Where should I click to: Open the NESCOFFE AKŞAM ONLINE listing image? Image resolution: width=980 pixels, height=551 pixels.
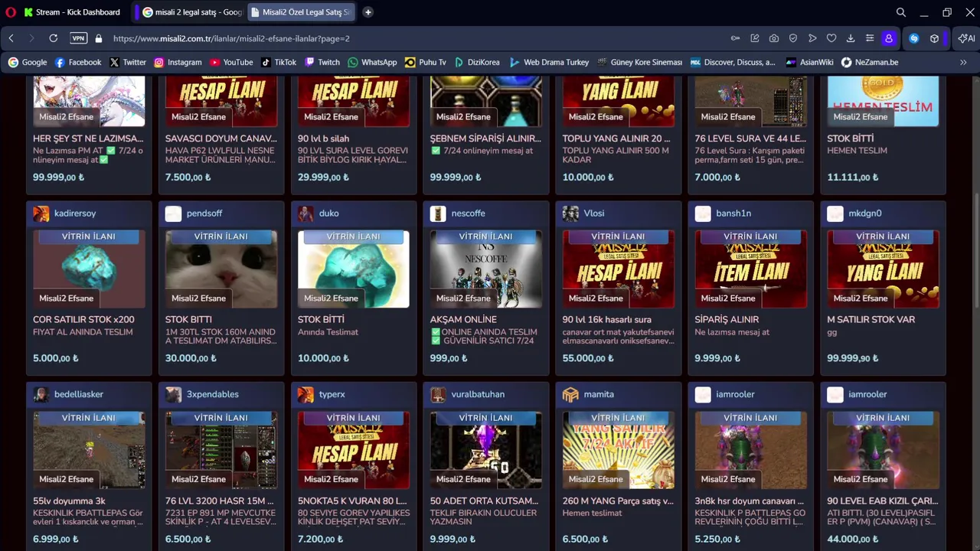click(x=486, y=269)
